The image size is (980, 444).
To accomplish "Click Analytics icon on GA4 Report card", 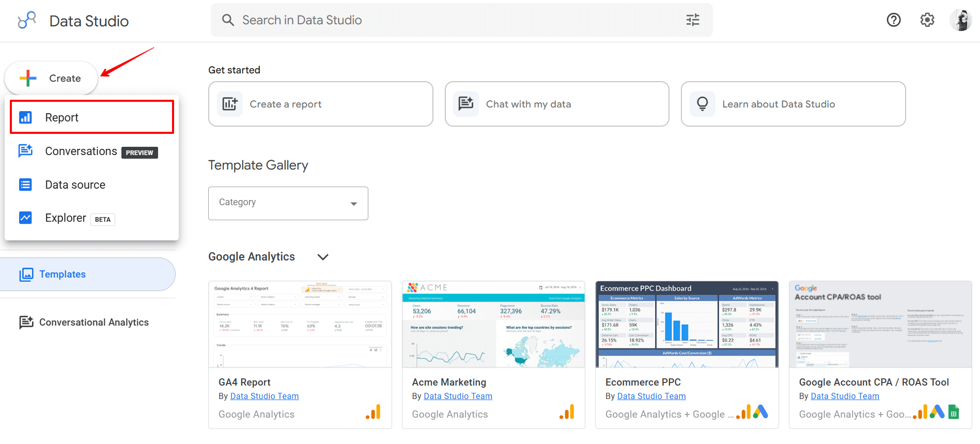I will click(x=374, y=412).
